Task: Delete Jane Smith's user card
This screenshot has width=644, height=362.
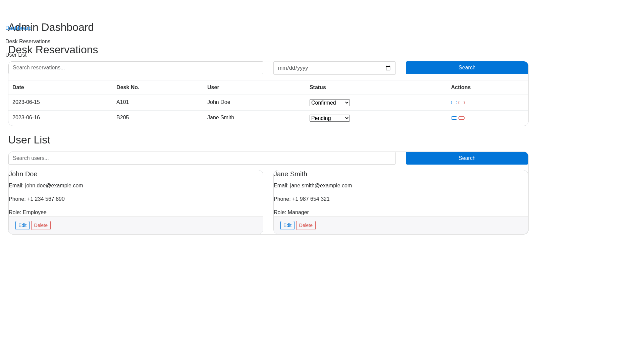Action: coord(306,225)
